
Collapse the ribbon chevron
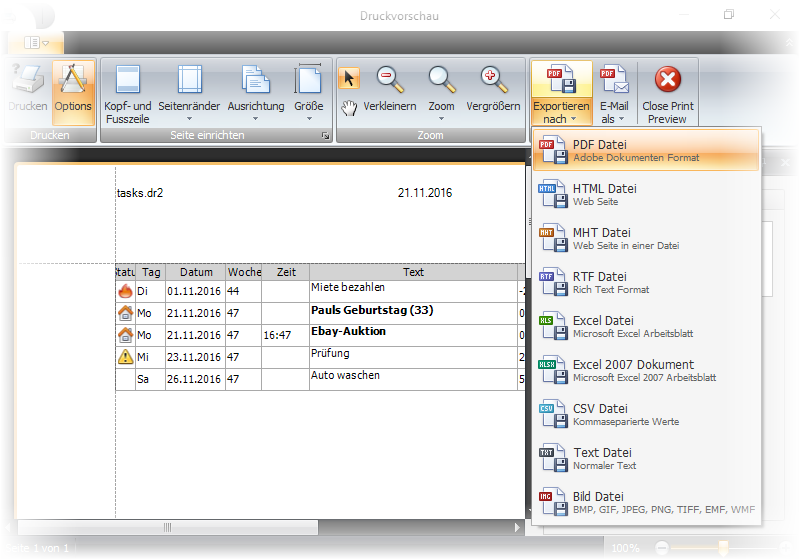tap(789, 43)
